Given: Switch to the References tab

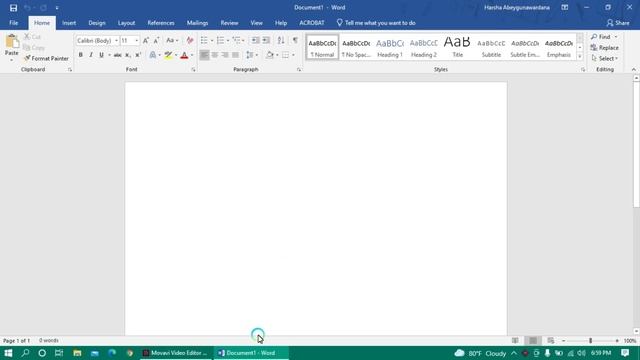Looking at the screenshot, I should [161, 23].
